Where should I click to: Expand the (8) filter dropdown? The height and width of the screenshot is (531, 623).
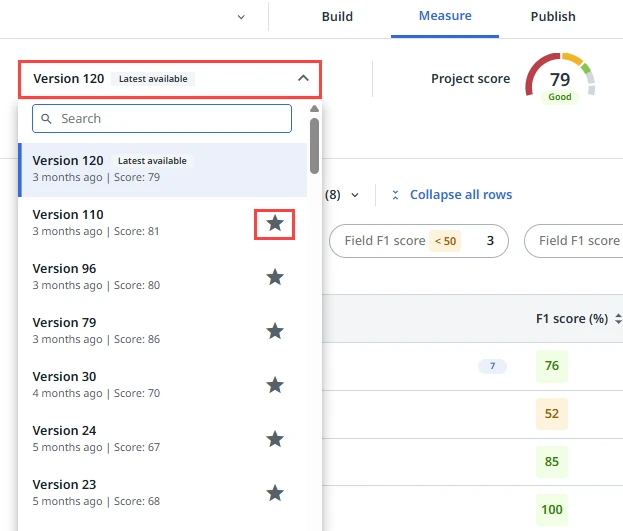coord(355,195)
